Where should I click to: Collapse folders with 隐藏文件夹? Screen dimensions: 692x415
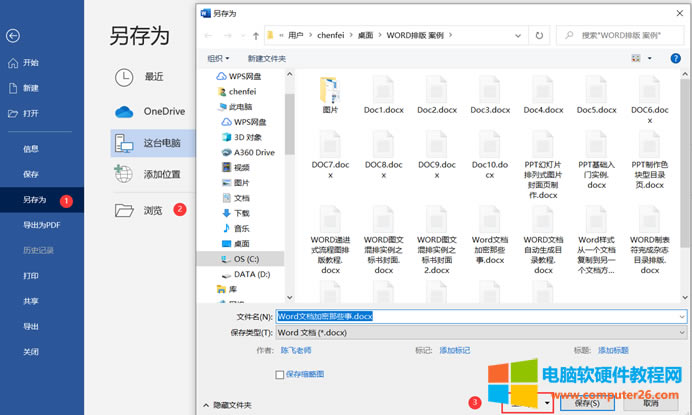(x=232, y=404)
